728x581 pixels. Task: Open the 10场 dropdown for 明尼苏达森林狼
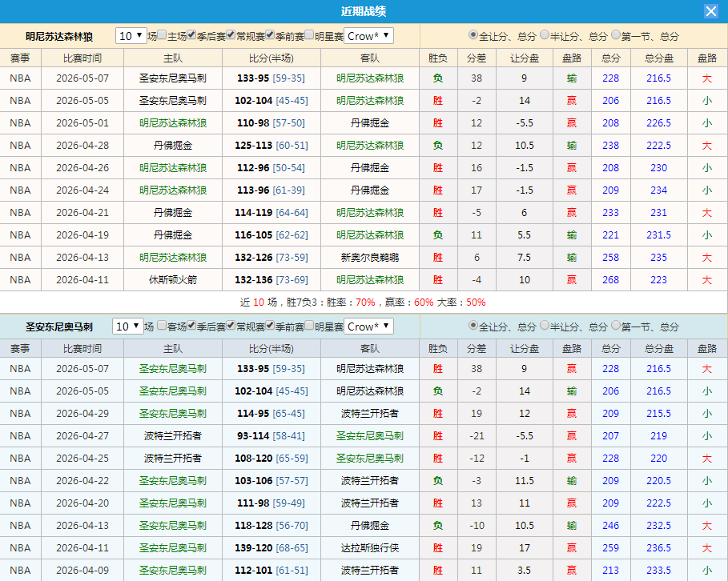coord(131,36)
